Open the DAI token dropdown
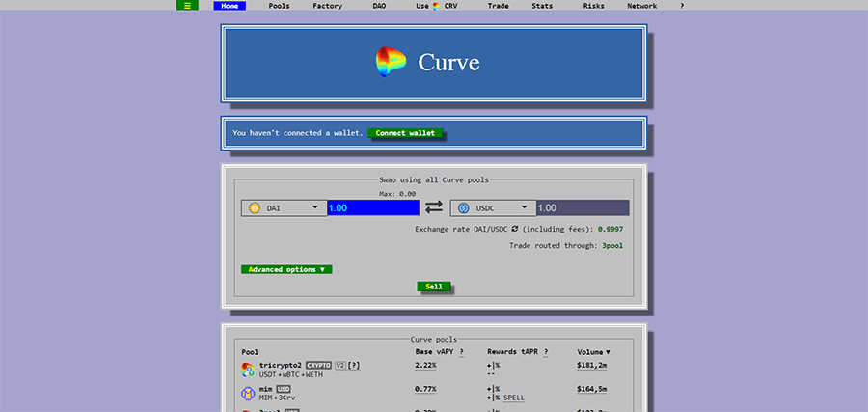This screenshot has height=412, width=868. [x=284, y=208]
